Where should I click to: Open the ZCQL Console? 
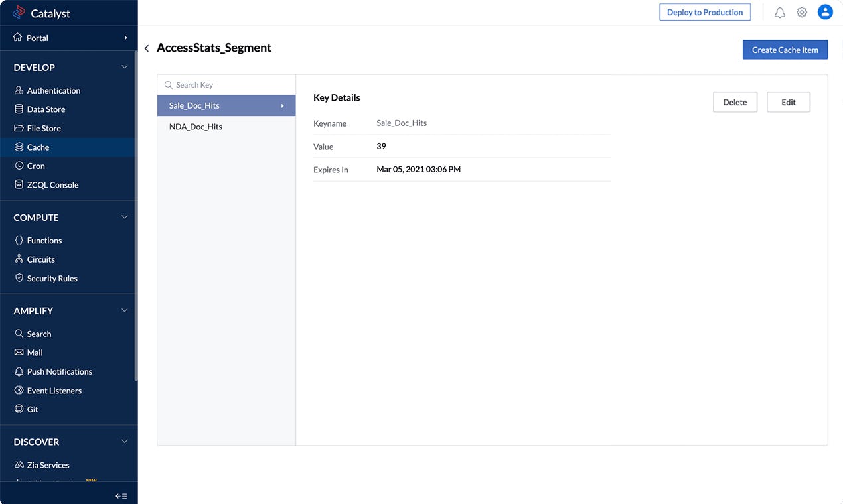(53, 184)
